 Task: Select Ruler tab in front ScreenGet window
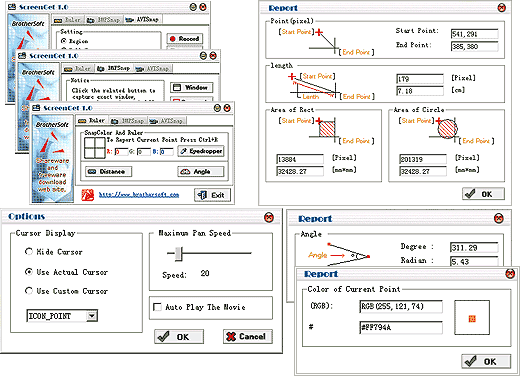pos(91,120)
